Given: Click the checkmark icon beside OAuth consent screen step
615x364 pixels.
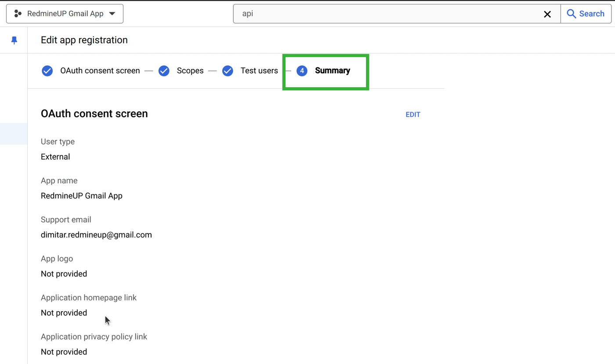Looking at the screenshot, I should click(47, 71).
